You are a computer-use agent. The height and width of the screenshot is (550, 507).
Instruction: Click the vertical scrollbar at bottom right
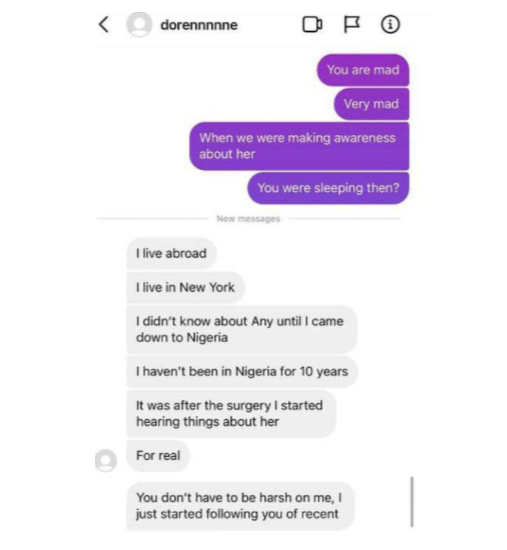coord(412,502)
